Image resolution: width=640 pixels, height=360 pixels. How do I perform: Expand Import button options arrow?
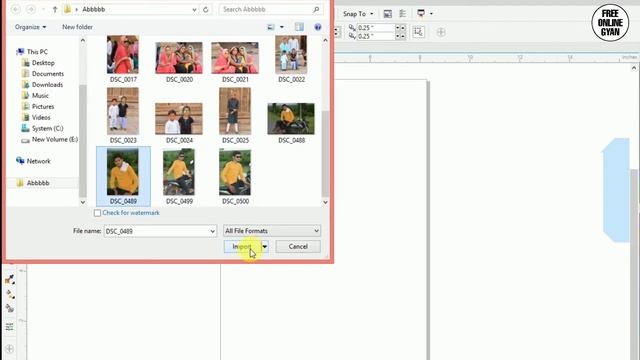tap(264, 247)
